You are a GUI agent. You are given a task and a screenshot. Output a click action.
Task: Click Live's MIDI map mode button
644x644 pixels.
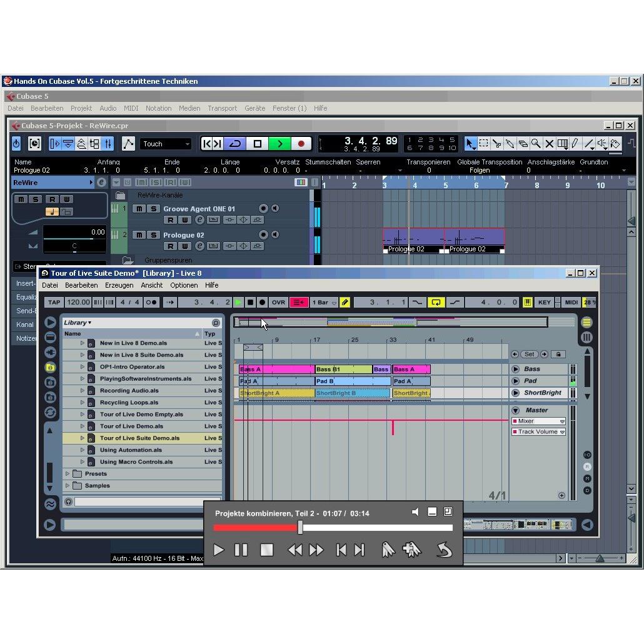pos(571,302)
